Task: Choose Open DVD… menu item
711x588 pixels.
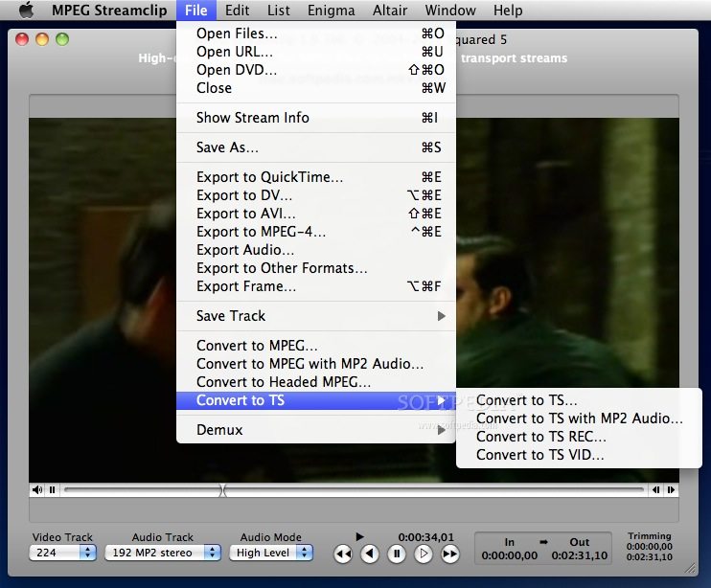Action: click(x=316, y=70)
